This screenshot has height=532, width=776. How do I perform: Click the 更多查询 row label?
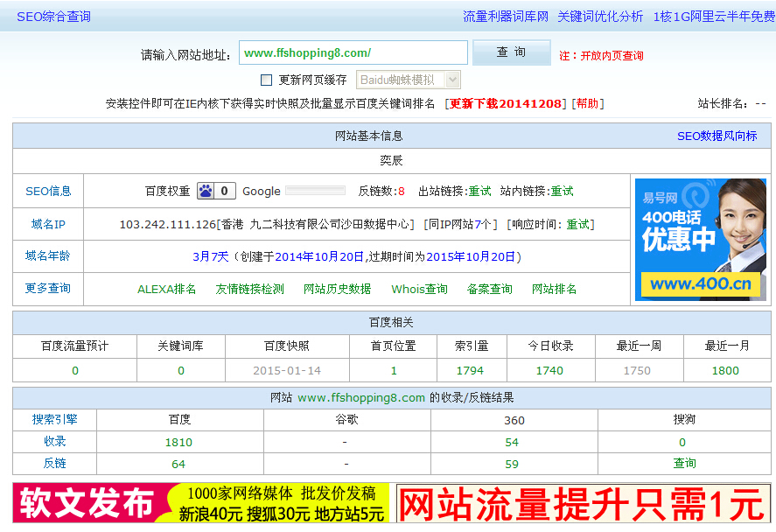48,289
